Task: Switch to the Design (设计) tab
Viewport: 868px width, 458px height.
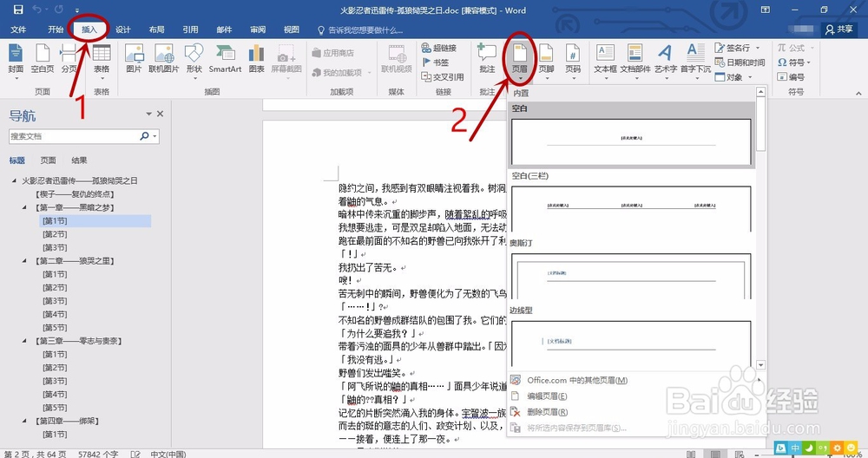Action: [x=123, y=29]
